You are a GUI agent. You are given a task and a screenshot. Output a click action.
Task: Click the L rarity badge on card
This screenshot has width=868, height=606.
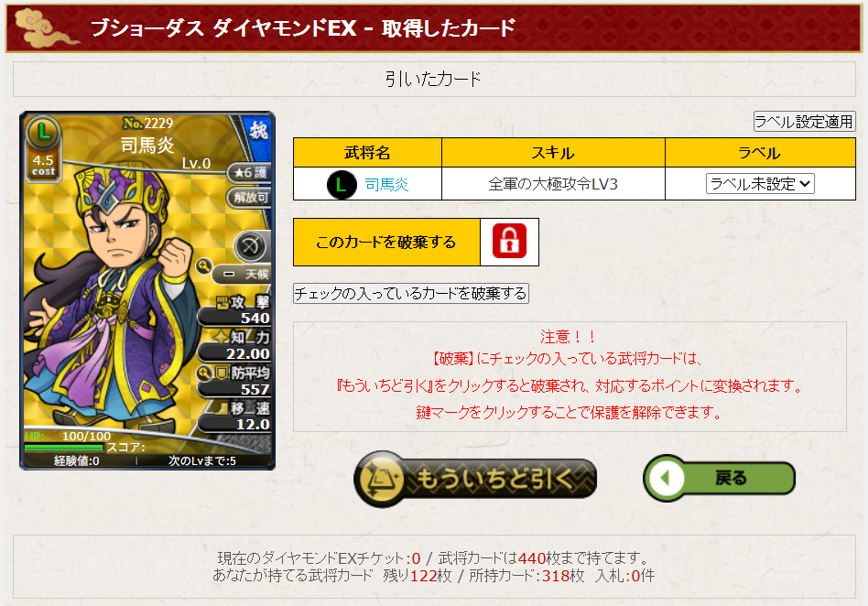pos(43,132)
